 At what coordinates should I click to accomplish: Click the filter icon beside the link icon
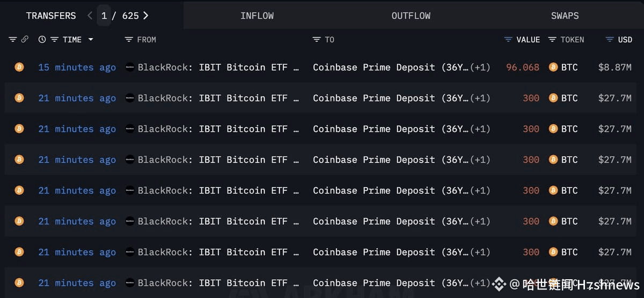tap(13, 39)
